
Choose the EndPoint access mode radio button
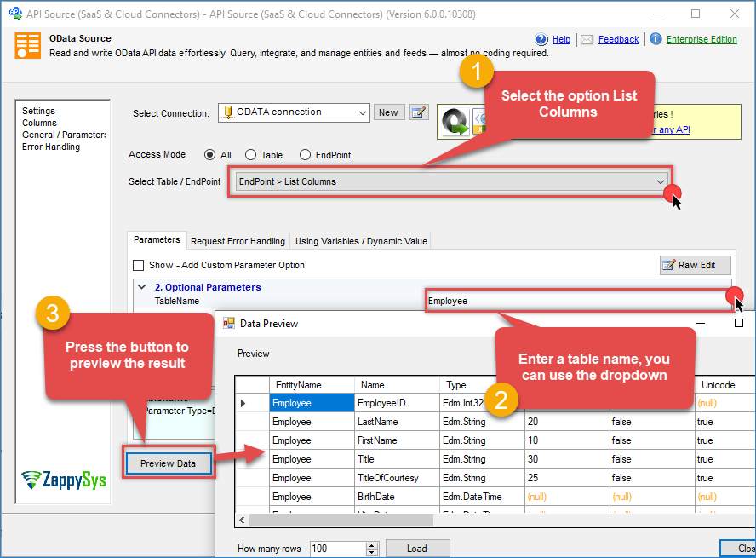[x=305, y=155]
